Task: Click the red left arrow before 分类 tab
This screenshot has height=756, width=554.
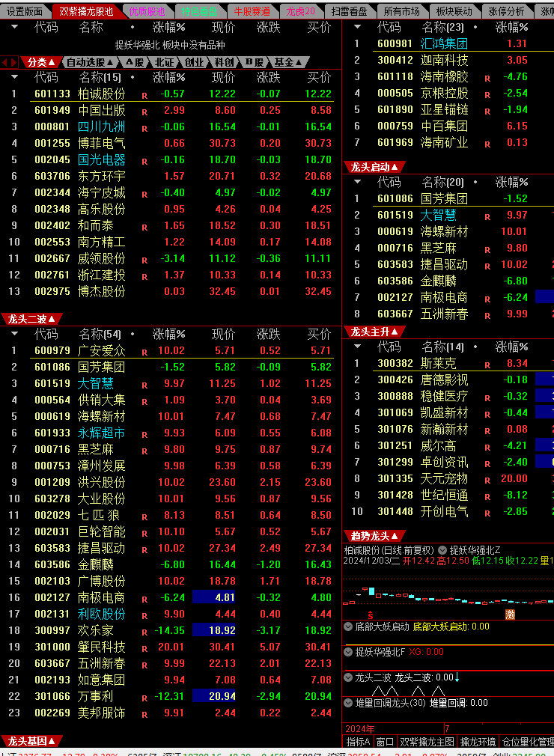Action: (4, 62)
